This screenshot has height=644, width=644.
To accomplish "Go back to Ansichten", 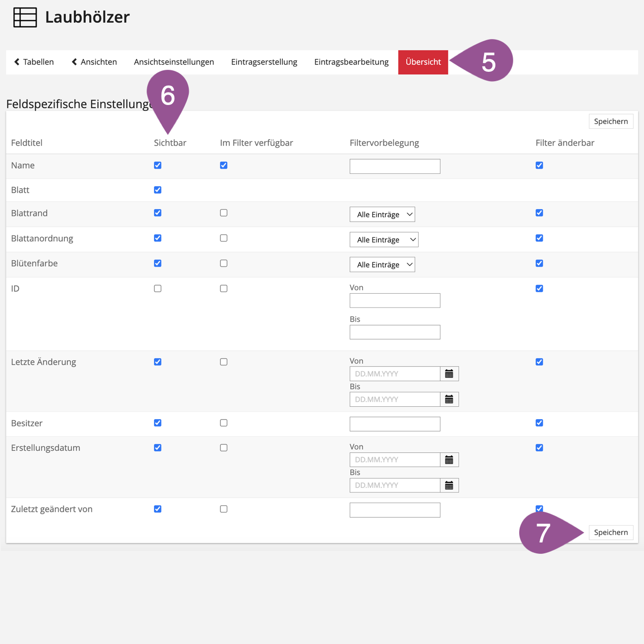I will [x=94, y=62].
